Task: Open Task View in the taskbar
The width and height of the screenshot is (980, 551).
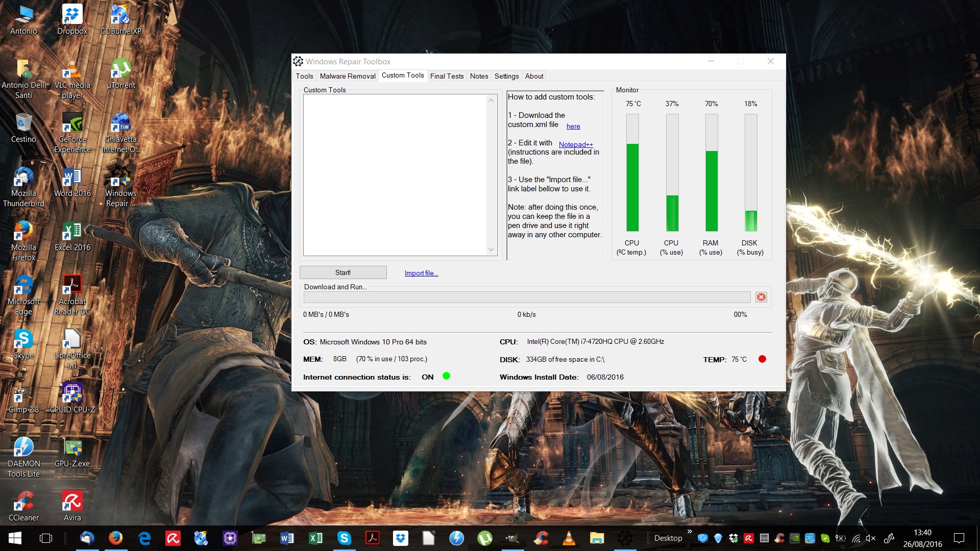Action: (46, 538)
